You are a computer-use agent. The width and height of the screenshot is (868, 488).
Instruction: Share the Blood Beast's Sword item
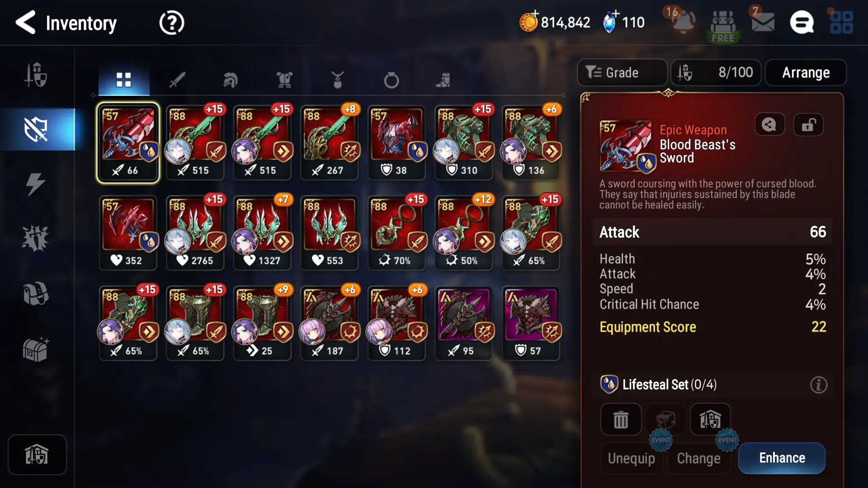click(769, 124)
